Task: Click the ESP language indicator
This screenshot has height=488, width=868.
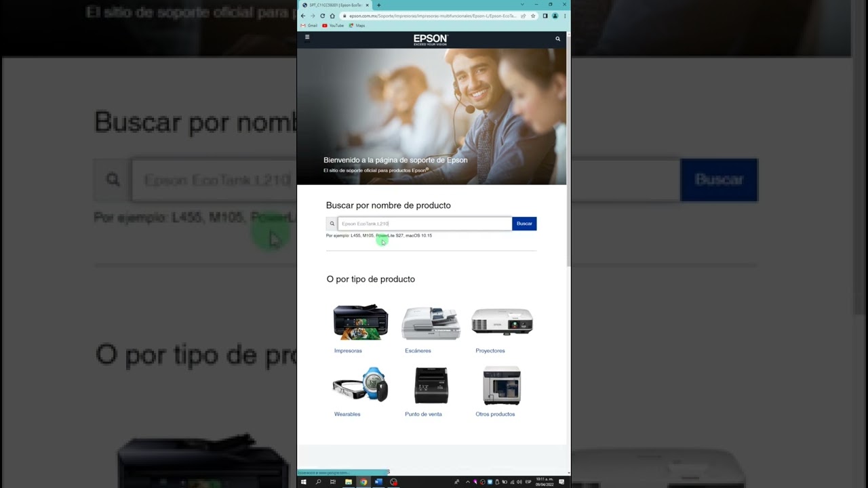Action: point(528,482)
